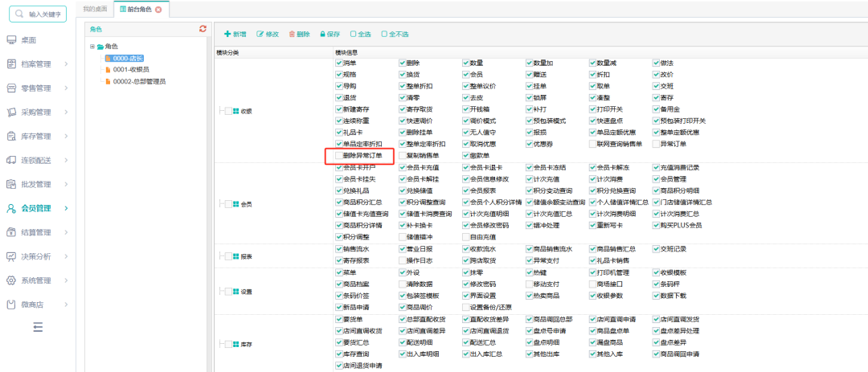Select the 前台角色 tab
Viewport: 868px width, 372px height.
(140, 10)
